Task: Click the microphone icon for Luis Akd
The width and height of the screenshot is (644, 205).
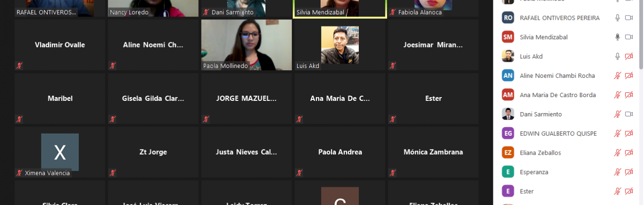Action: (617, 57)
